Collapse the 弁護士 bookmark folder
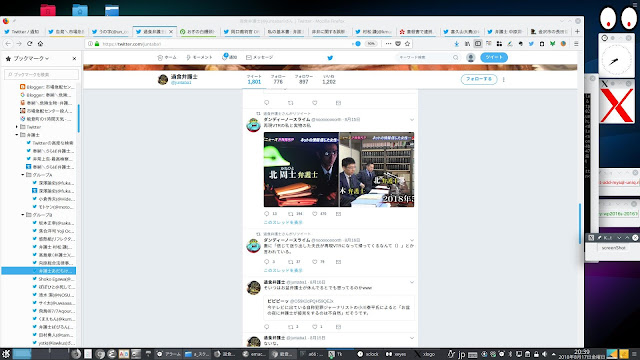This screenshot has width=640, height=360. coord(17,135)
